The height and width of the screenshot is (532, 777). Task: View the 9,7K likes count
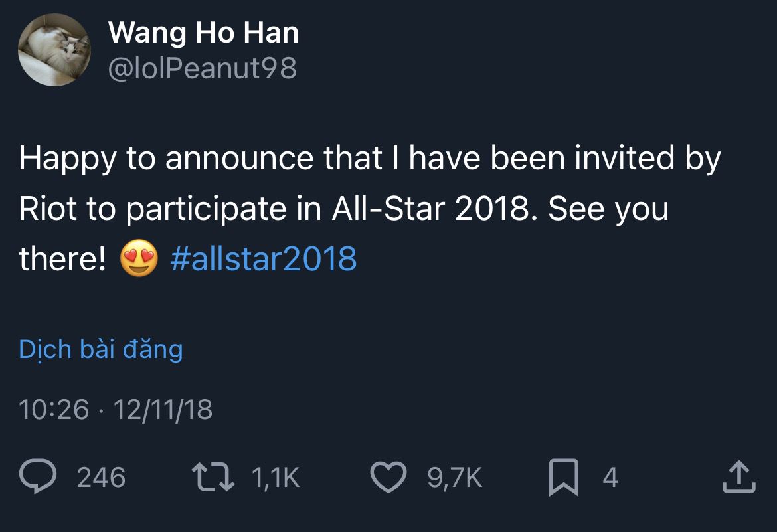[x=454, y=478]
